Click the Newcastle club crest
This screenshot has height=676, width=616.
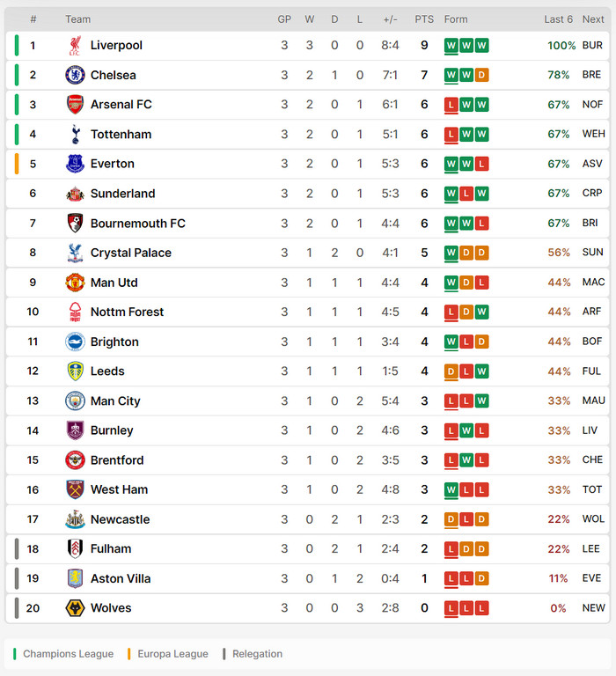(x=75, y=519)
